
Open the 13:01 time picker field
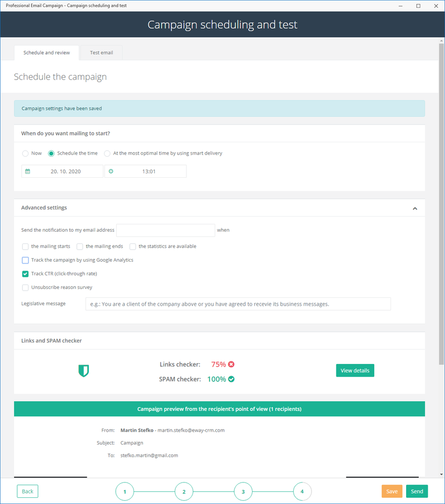pyautogui.click(x=145, y=171)
